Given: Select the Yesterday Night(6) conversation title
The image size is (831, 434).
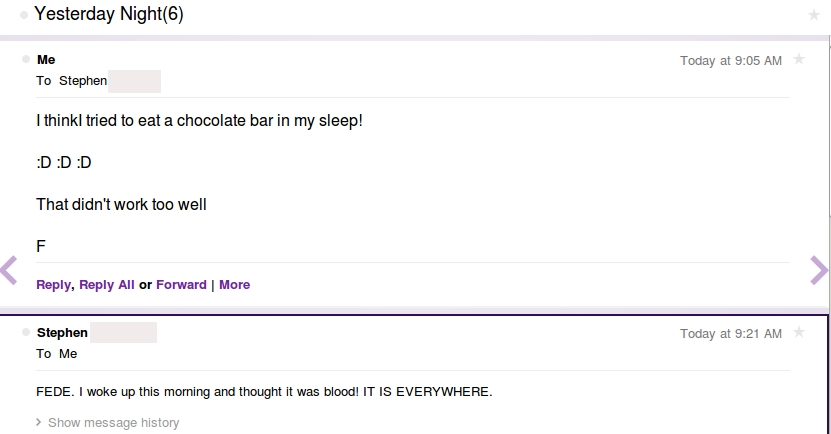Looking at the screenshot, I should click(109, 14).
